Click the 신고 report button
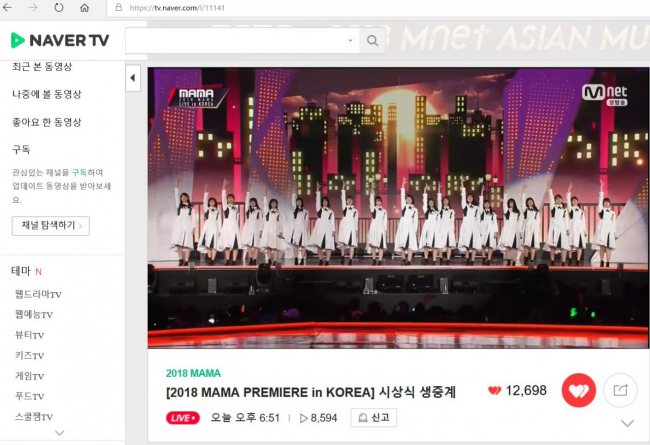The width and height of the screenshot is (650, 445). (x=374, y=418)
